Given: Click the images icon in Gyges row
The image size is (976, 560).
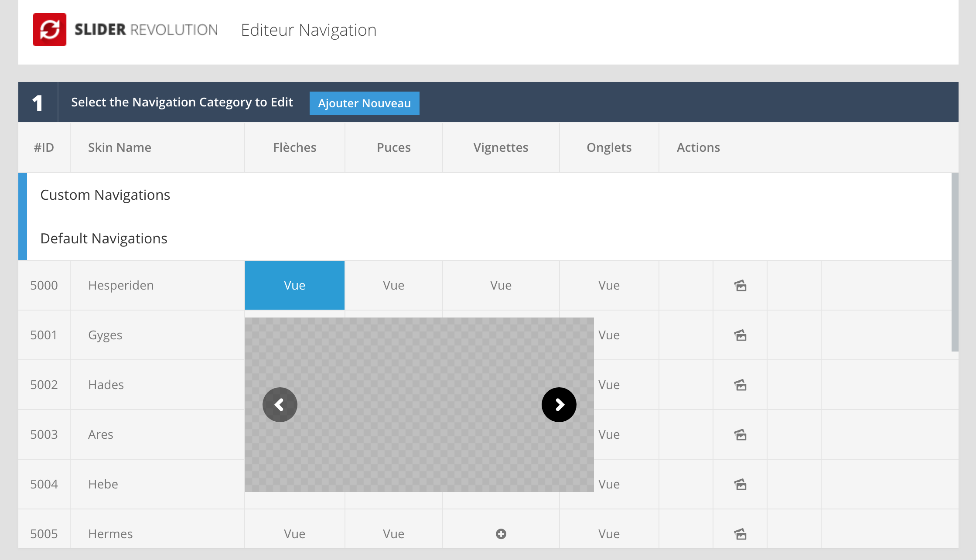Looking at the screenshot, I should point(740,335).
